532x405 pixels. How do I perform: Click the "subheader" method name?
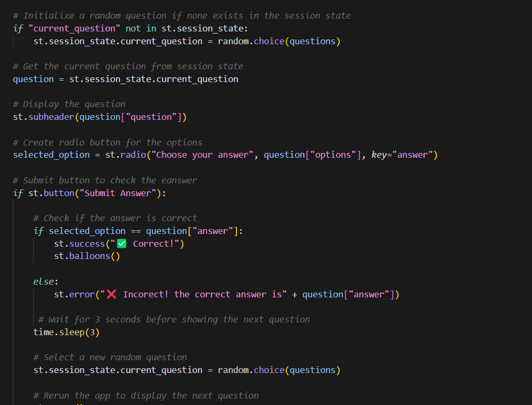[51, 117]
